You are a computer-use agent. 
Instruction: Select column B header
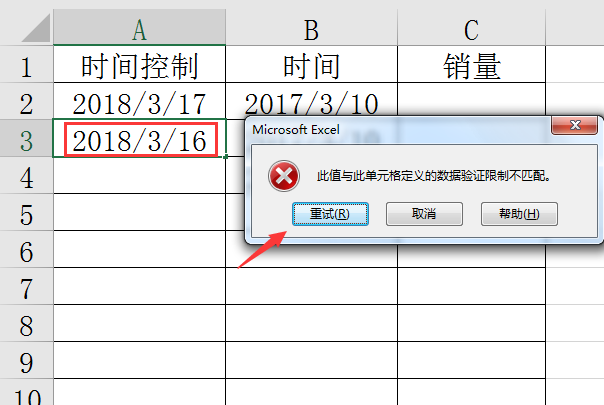pyautogui.click(x=311, y=27)
